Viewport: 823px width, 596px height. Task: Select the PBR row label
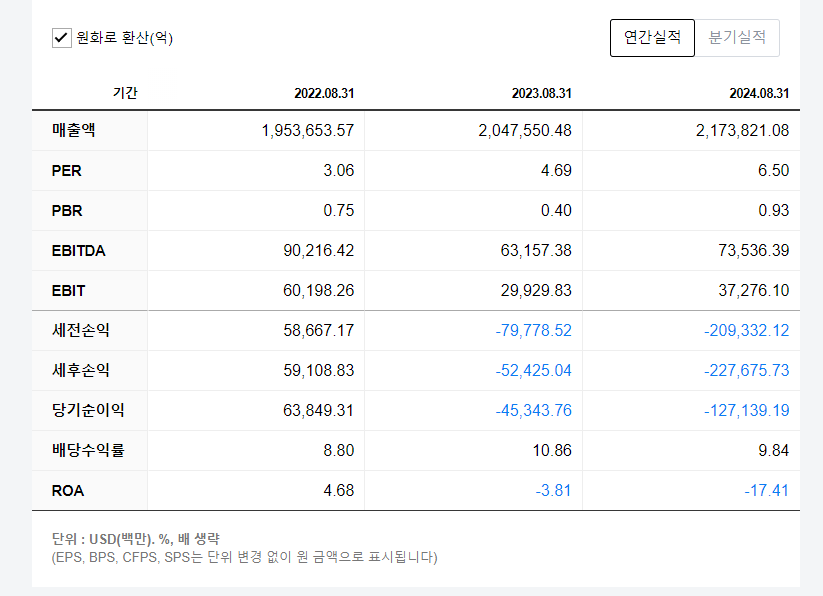(67, 210)
